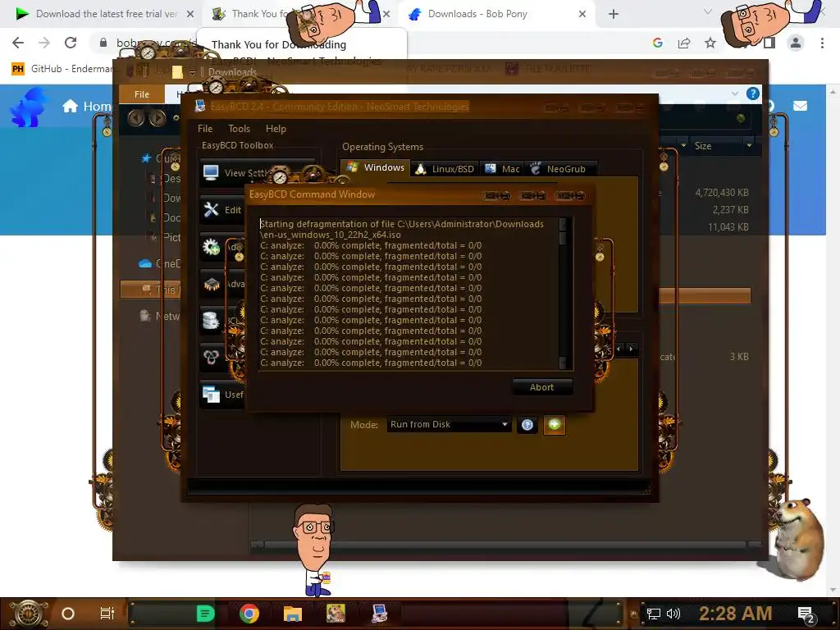Click the Abort button in Command Window
Viewport: 840px width, 630px height.
[542, 387]
